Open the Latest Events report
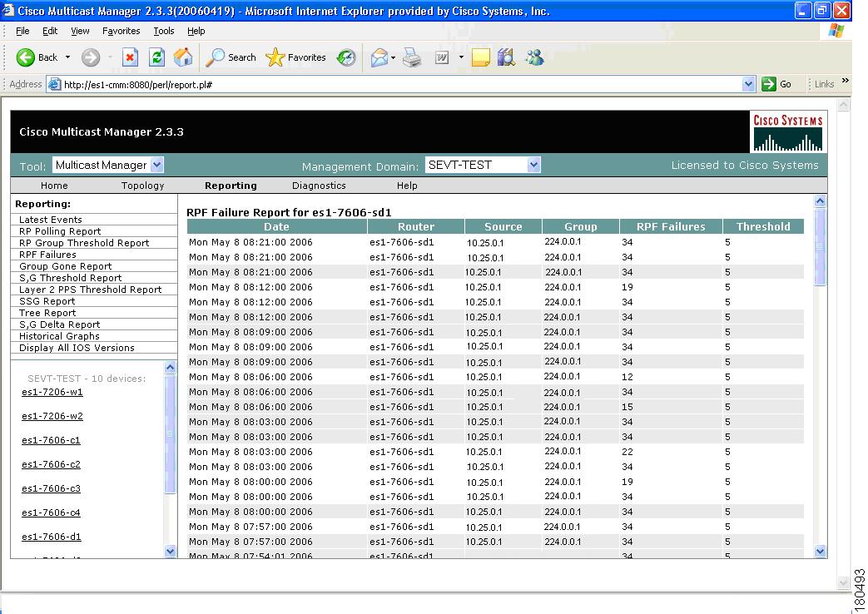Viewport: 868px width, 614px height. [x=51, y=220]
